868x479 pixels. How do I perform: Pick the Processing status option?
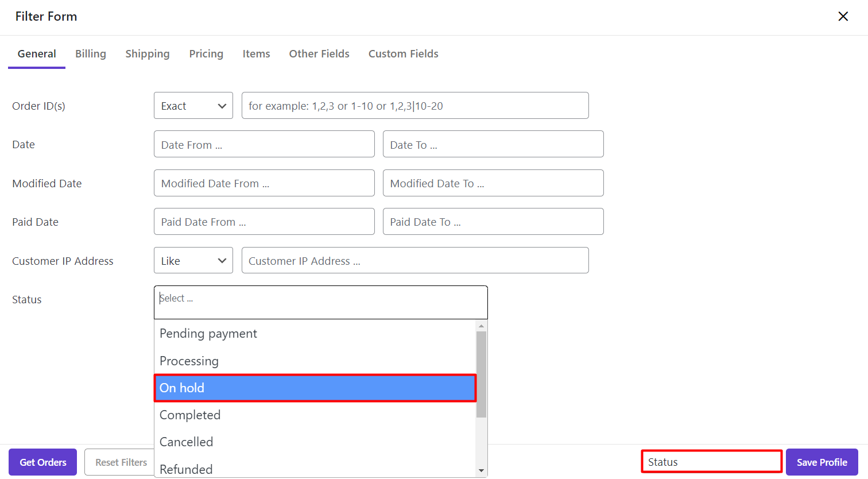point(315,361)
